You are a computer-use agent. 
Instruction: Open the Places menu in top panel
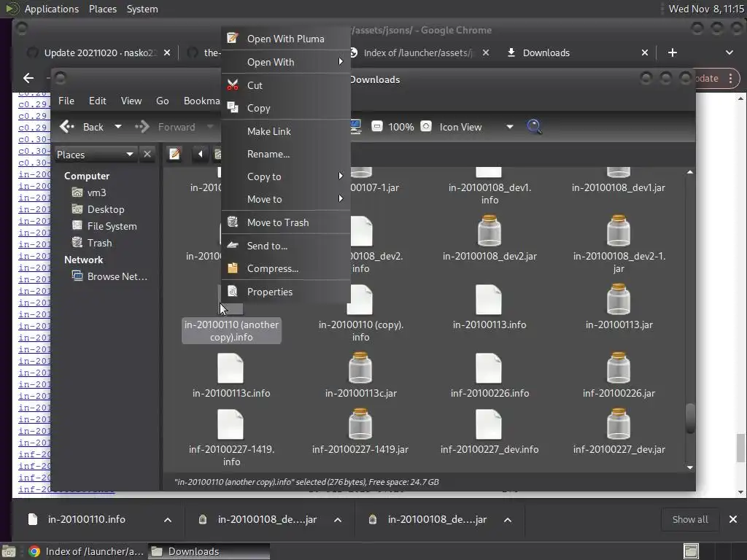pos(103,9)
